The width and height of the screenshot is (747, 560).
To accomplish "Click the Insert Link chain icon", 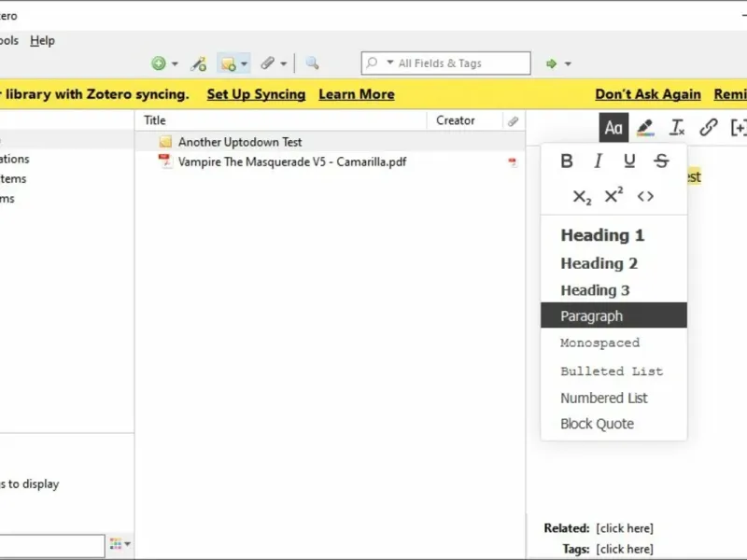I will [709, 128].
